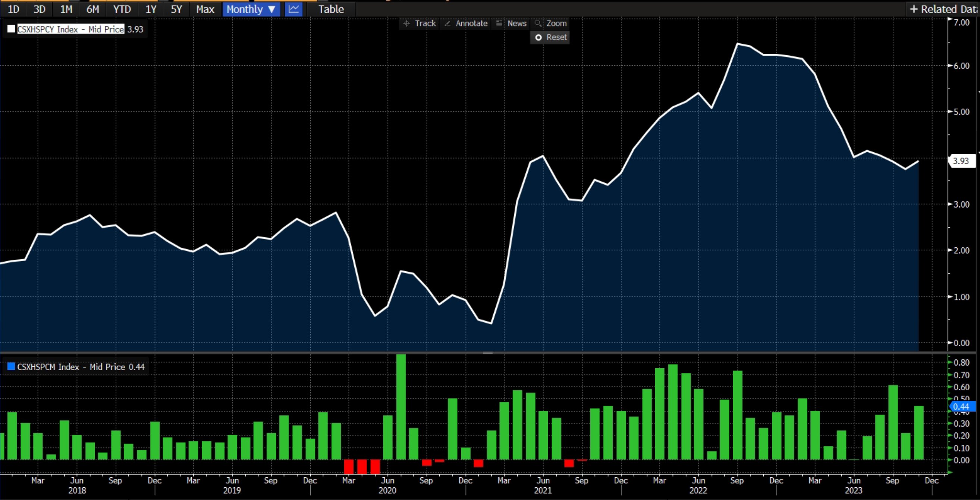Click the CSXHSPCY Index legend label
The height and width of the screenshot is (500, 980).
click(71, 29)
